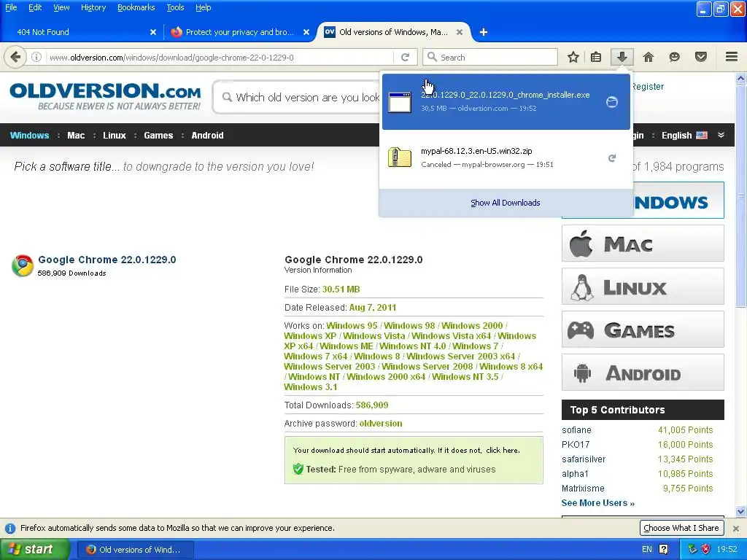Open the chrome_installer.exe containing folder icon
Image resolution: width=747 pixels, height=560 pixels.
[612, 102]
